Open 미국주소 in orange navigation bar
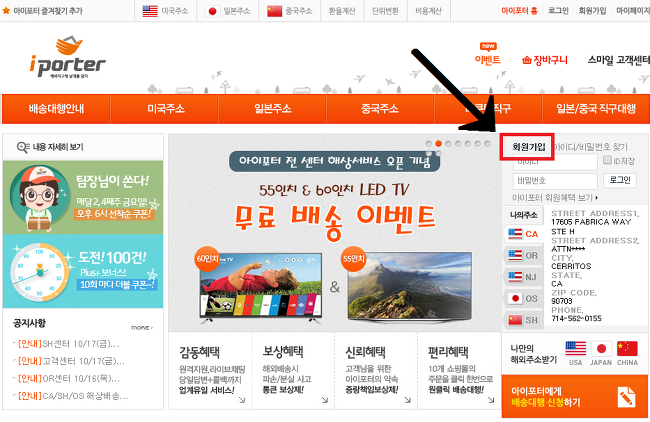The image size is (650, 422). point(166,109)
